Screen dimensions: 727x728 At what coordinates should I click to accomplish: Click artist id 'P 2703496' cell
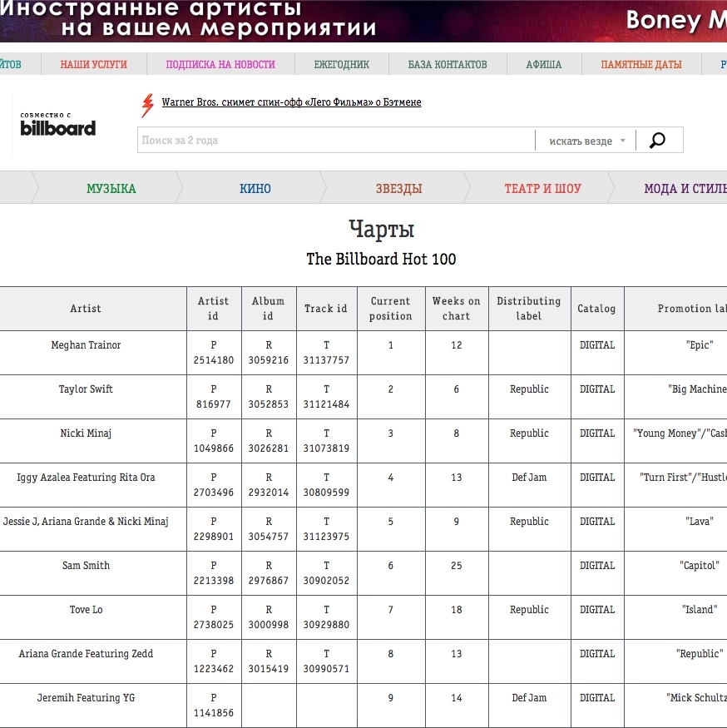[214, 485]
